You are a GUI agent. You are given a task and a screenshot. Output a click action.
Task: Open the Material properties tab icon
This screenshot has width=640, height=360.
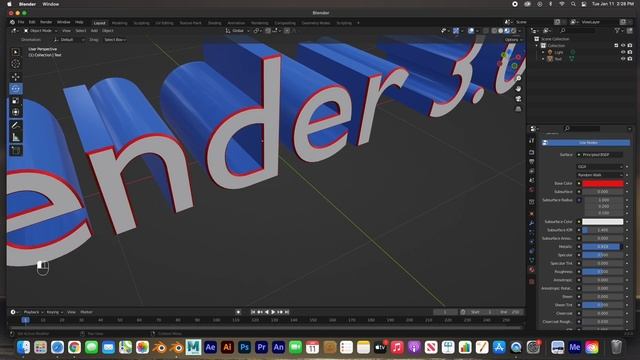[531, 270]
